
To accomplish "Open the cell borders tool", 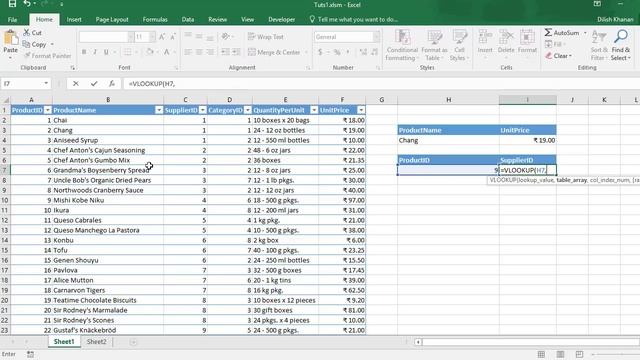I will pos(127,52).
